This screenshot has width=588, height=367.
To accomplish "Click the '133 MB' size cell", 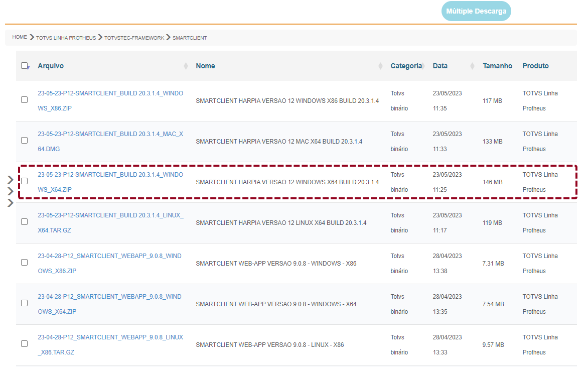I will pyautogui.click(x=492, y=142).
